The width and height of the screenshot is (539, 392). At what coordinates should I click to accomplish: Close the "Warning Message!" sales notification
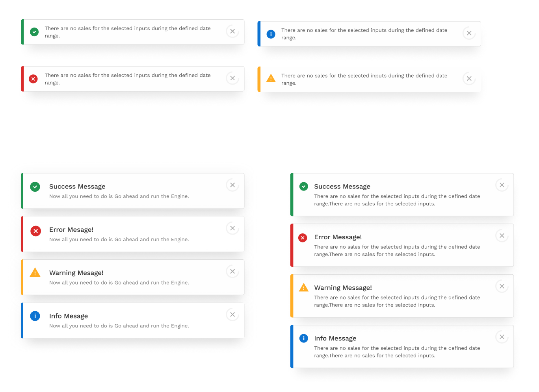[x=502, y=286]
